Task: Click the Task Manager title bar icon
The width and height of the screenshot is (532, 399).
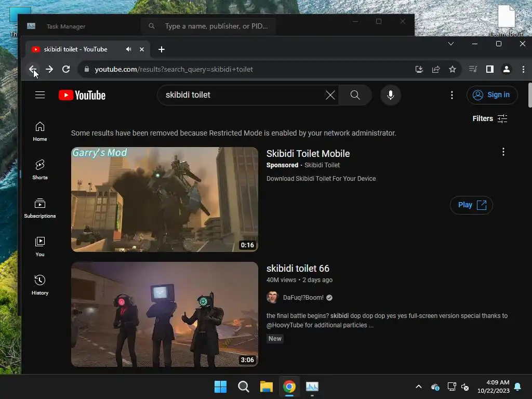Action: pos(31,26)
